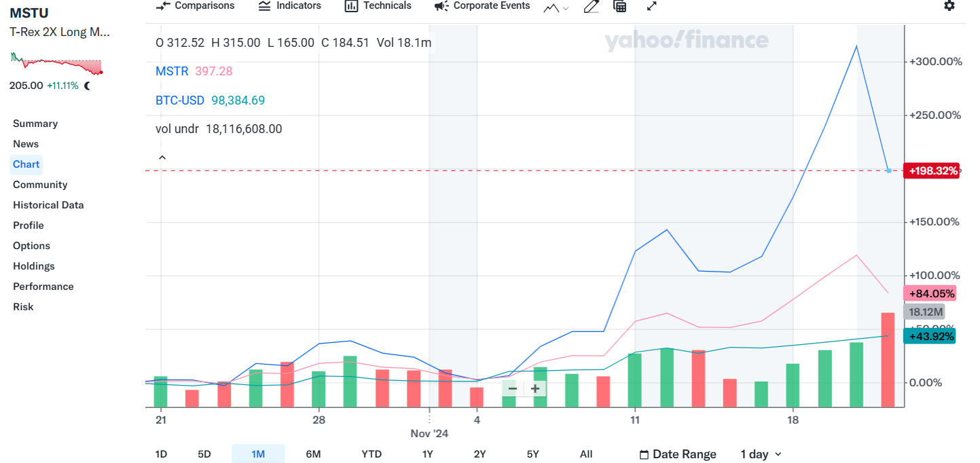Click the blue last-price dot marker
The image size is (980, 463).
click(x=888, y=170)
